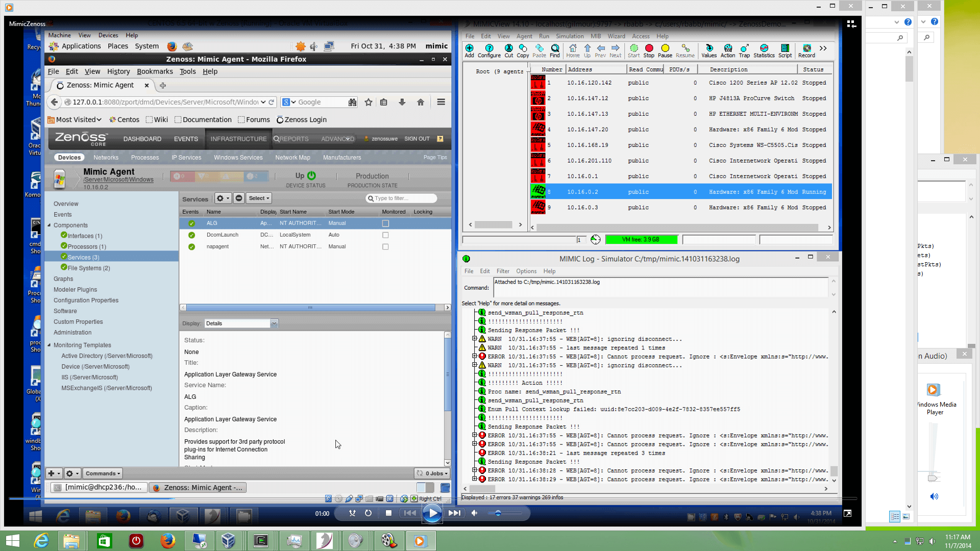Click the Add agent icon in MIMICView
Image resolution: width=980 pixels, height=551 pixels.
469,51
